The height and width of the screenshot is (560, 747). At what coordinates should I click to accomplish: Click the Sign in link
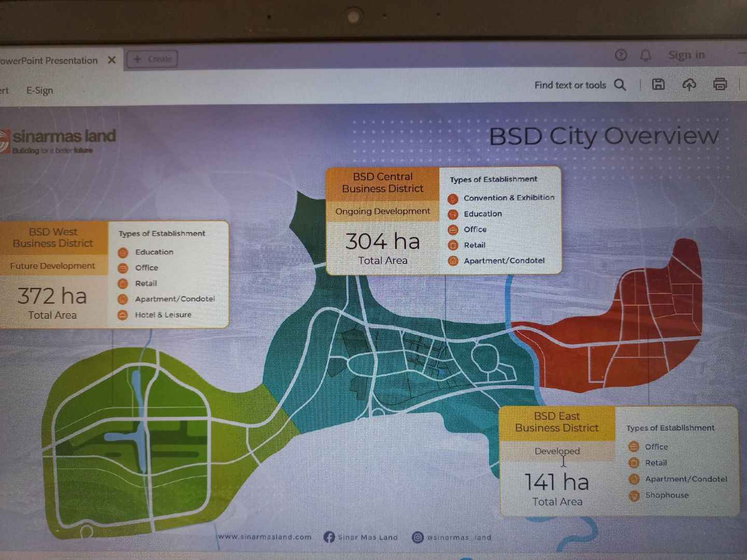(686, 55)
